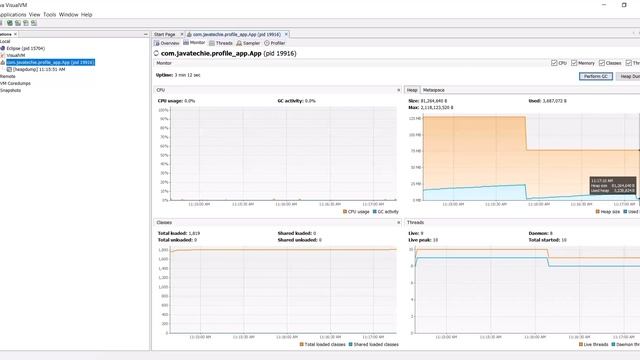Viewport: 640px width, 360px height.
Task: Switch to the Start Page tab
Action: [x=164, y=34]
